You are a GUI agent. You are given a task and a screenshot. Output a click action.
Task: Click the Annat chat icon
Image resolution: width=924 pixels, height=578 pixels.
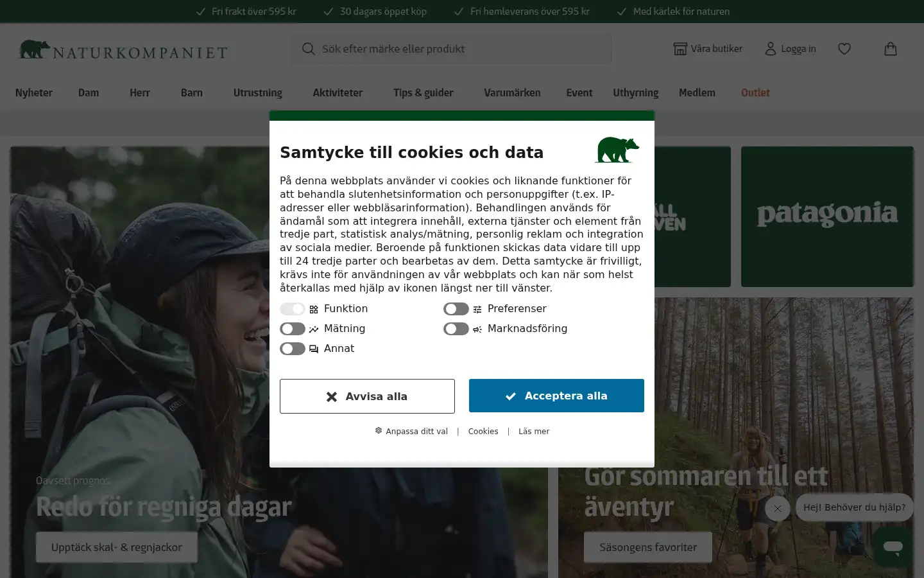[x=314, y=349]
